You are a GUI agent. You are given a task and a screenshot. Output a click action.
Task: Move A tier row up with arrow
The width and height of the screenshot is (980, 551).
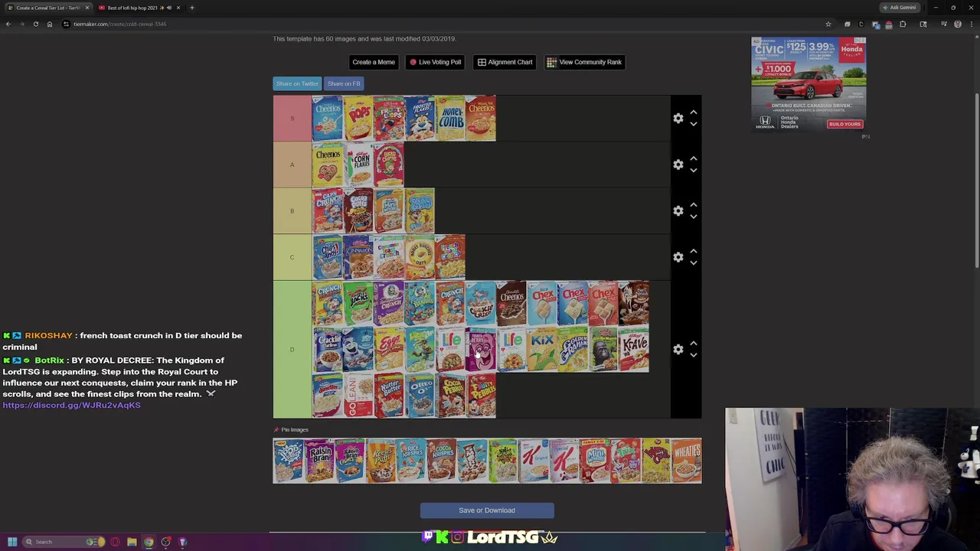(x=694, y=158)
